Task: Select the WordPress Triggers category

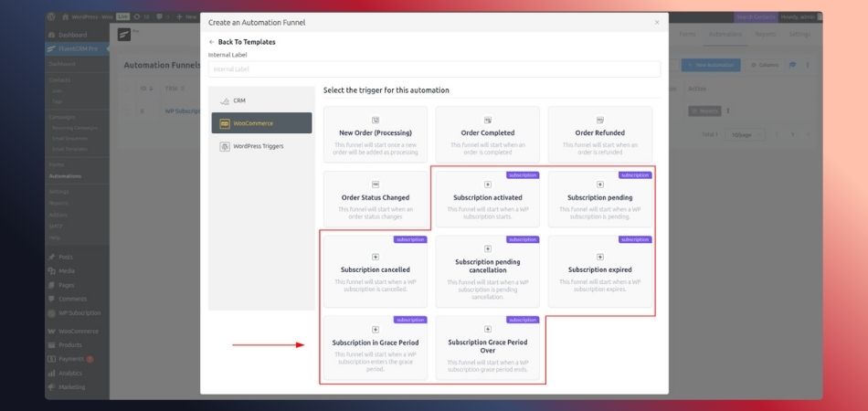Action: 261,146
